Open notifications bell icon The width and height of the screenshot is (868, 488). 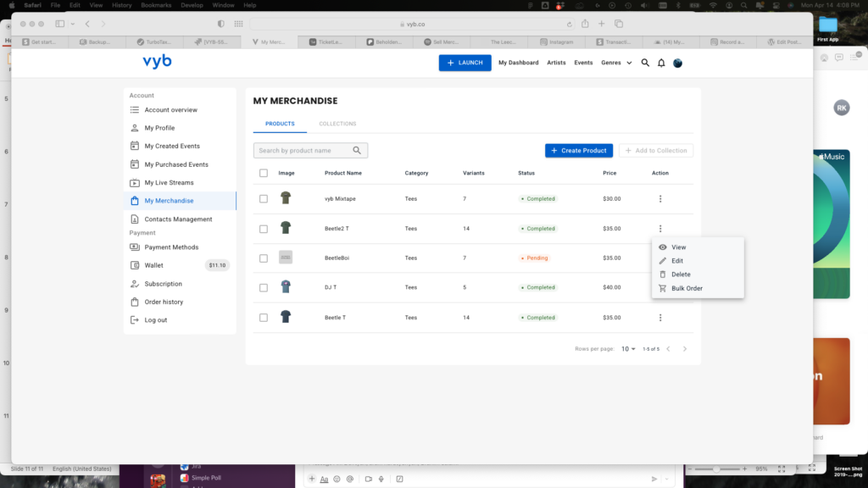pyautogui.click(x=661, y=63)
